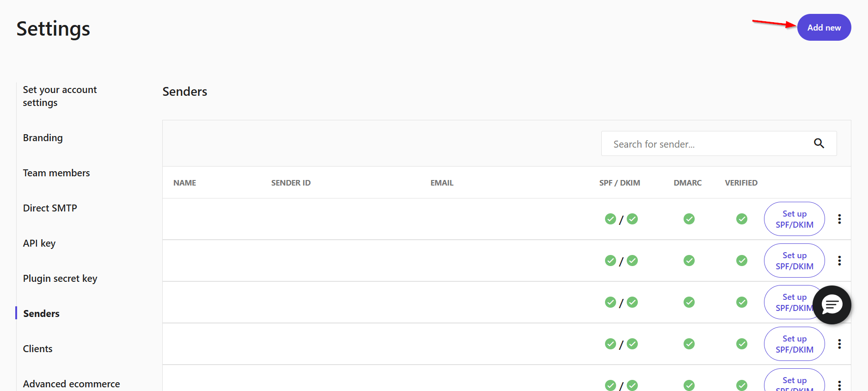The image size is (868, 391).
Task: Click third row SPF check icon
Action: tap(611, 302)
